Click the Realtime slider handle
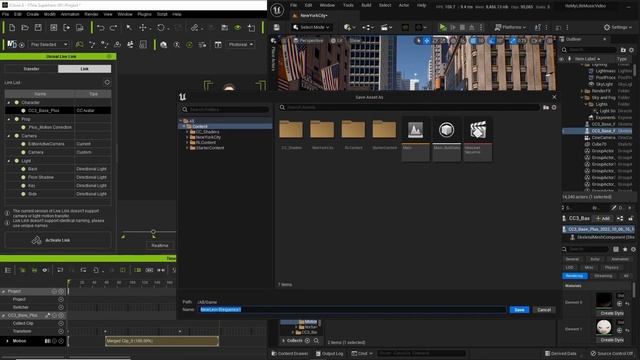The height and width of the screenshot is (360, 640). (x=153, y=232)
